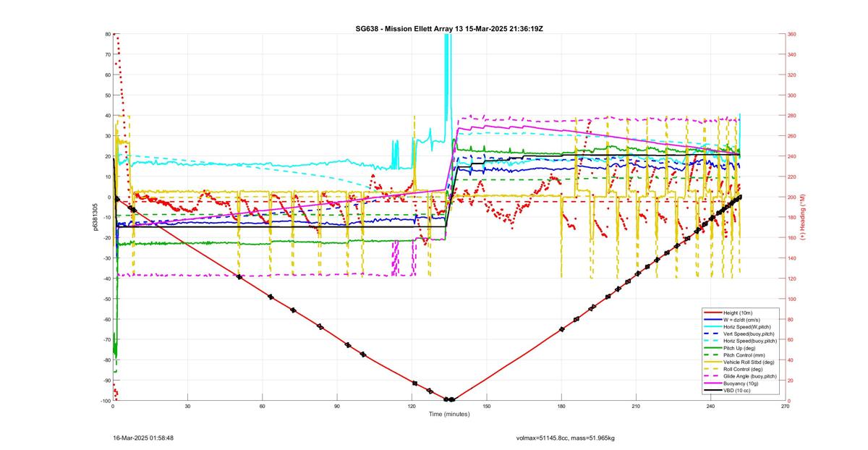
Task: Click the left axis tick label '70'
Action: [107, 54]
